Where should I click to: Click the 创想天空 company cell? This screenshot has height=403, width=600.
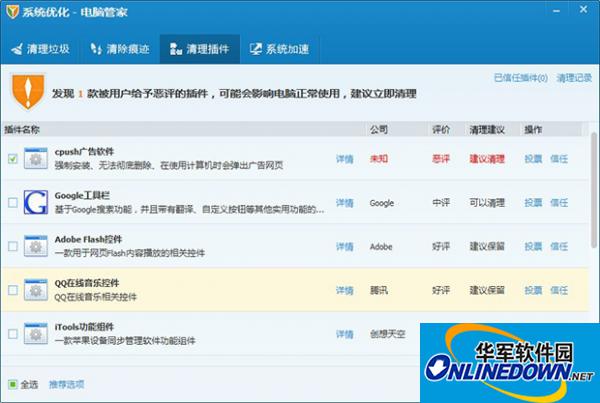[x=387, y=334]
